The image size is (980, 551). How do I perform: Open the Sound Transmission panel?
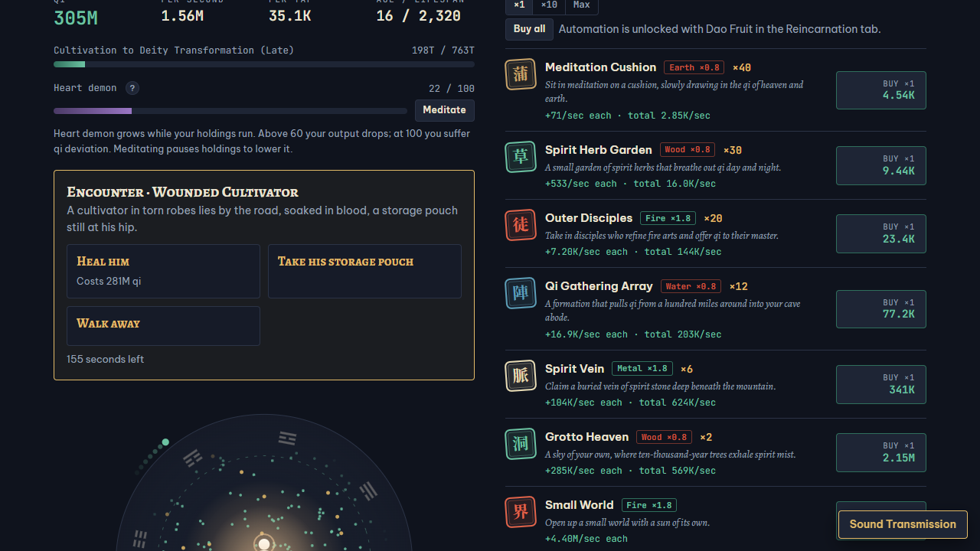903,524
